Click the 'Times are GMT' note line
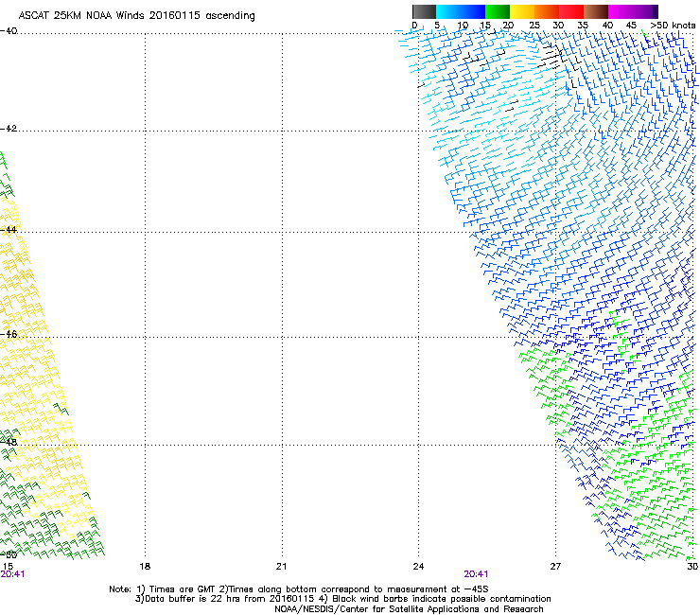 coord(299,589)
